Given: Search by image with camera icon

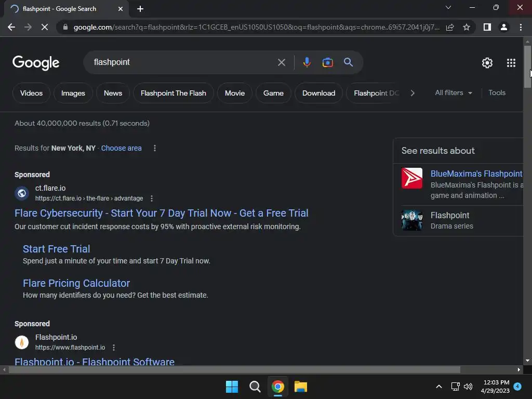Looking at the screenshot, I should [327, 62].
